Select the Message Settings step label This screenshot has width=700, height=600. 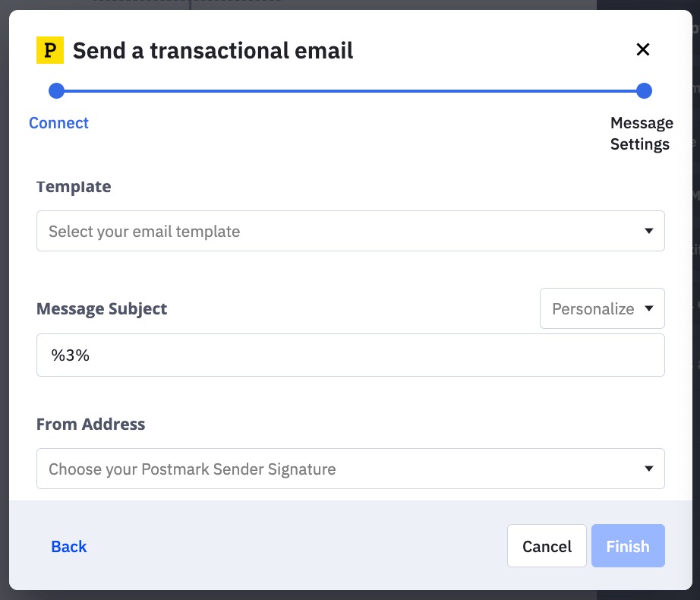point(641,134)
